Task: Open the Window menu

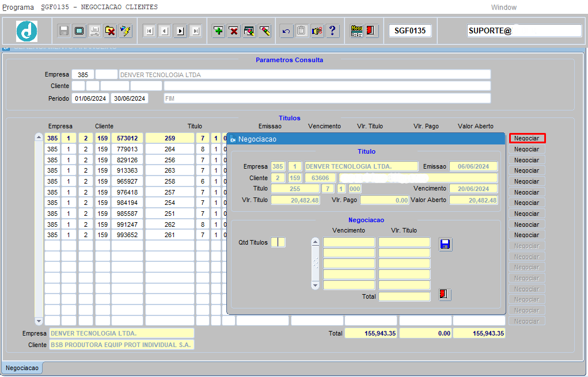Action: [503, 7]
